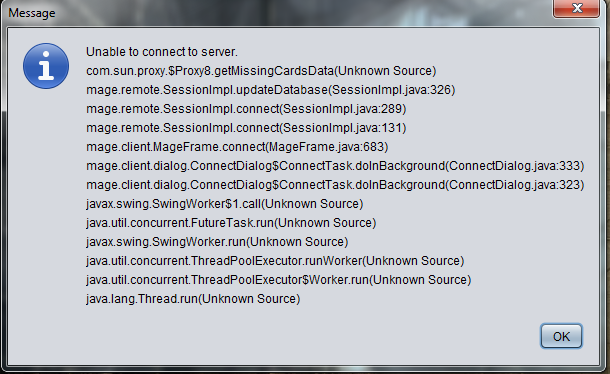Image resolution: width=610 pixels, height=374 pixels.
Task: Click the ConnectDialog.java:333 stack trace line
Action: pyautogui.click(x=335, y=166)
